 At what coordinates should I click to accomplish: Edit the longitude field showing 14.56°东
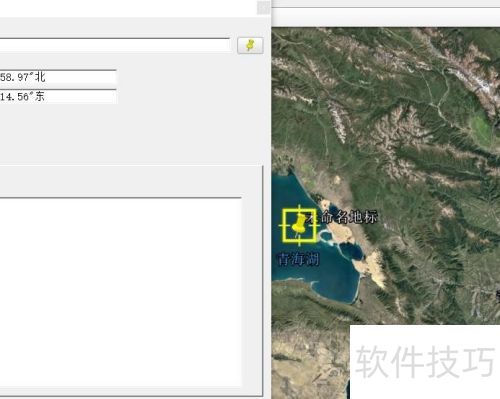pyautogui.click(x=58, y=97)
